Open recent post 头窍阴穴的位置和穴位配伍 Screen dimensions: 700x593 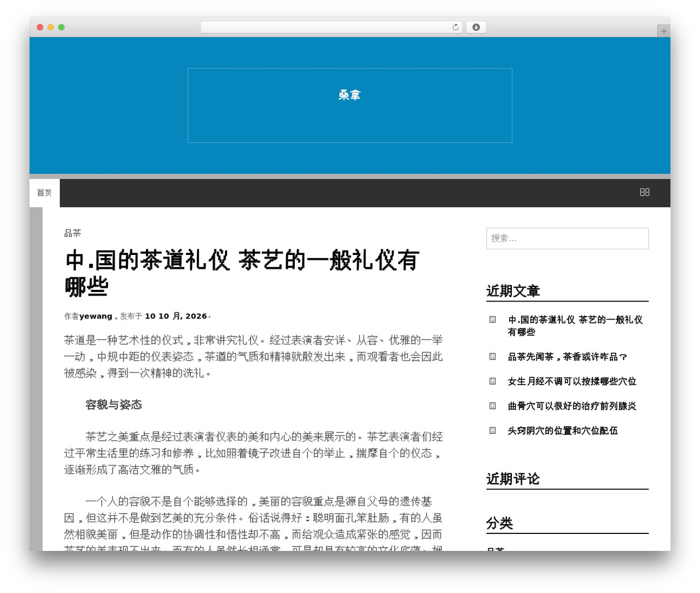coord(563,431)
